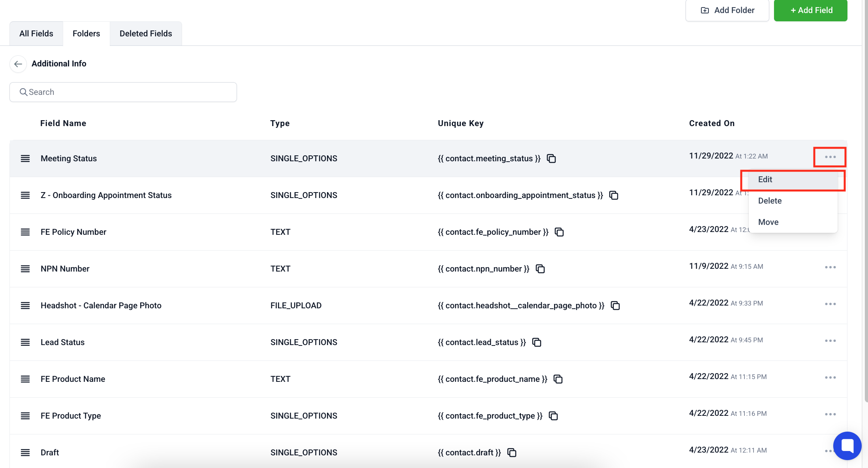This screenshot has height=468, width=868.
Task: Switch to the All Fields tab
Action: pos(36,34)
